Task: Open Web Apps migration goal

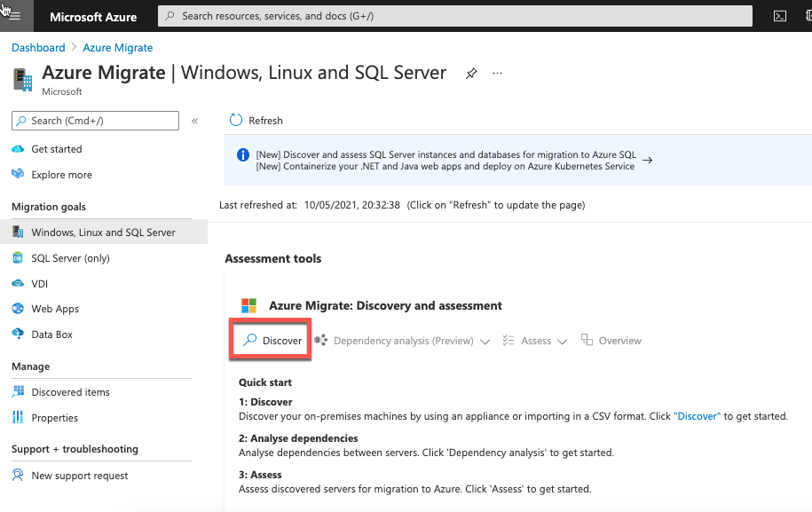Action: tap(55, 309)
